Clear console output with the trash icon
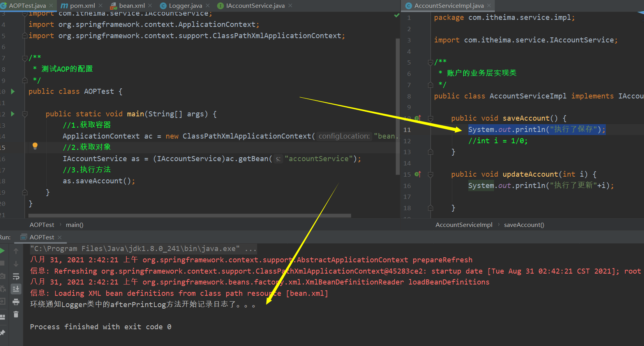644x346 pixels. click(x=16, y=314)
